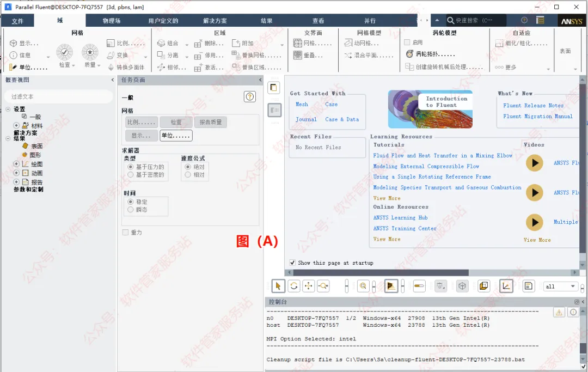Select the pan view tool
The width and height of the screenshot is (588, 372).
coord(308,286)
